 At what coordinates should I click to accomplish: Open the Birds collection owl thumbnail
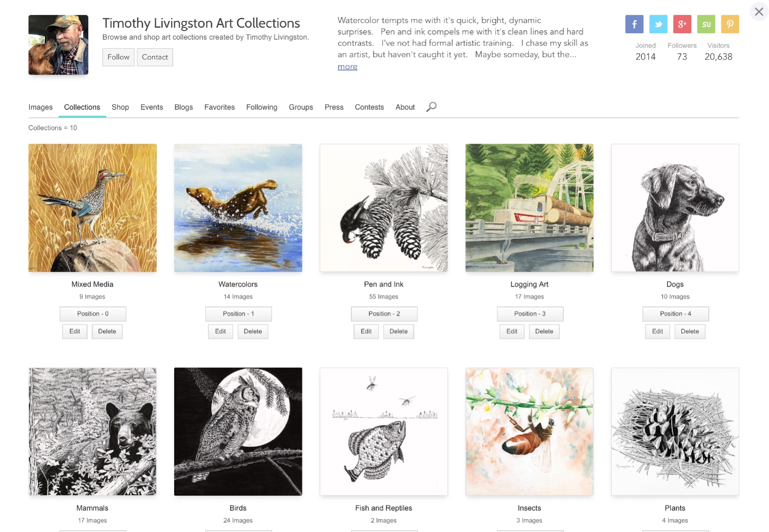tap(238, 431)
